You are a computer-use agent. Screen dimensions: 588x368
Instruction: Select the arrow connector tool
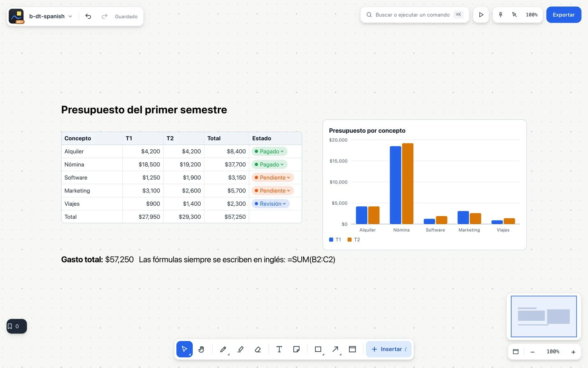(336, 349)
